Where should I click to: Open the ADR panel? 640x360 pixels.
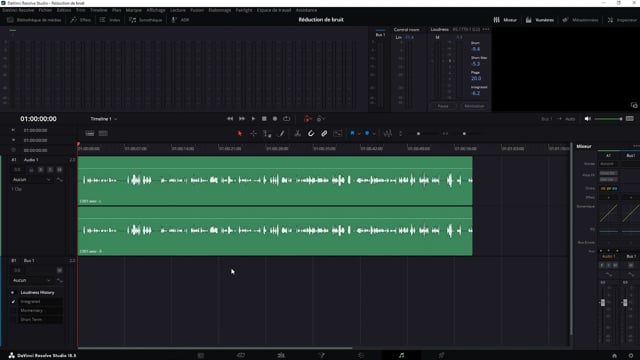pos(180,20)
